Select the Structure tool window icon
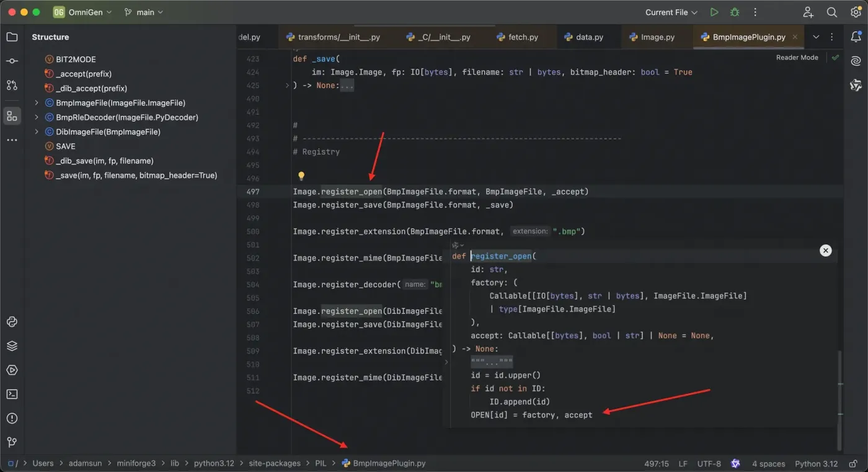868x472 pixels. click(12, 116)
